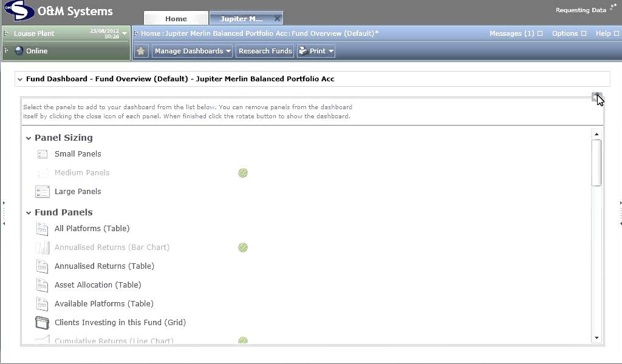Click the favourites star icon in toolbar
Screen dimensions: 622x364
[141, 51]
